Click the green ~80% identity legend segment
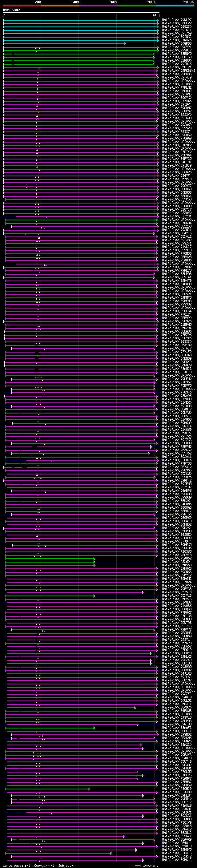Viewport: 197px width, 868px height. tap(136, 6)
